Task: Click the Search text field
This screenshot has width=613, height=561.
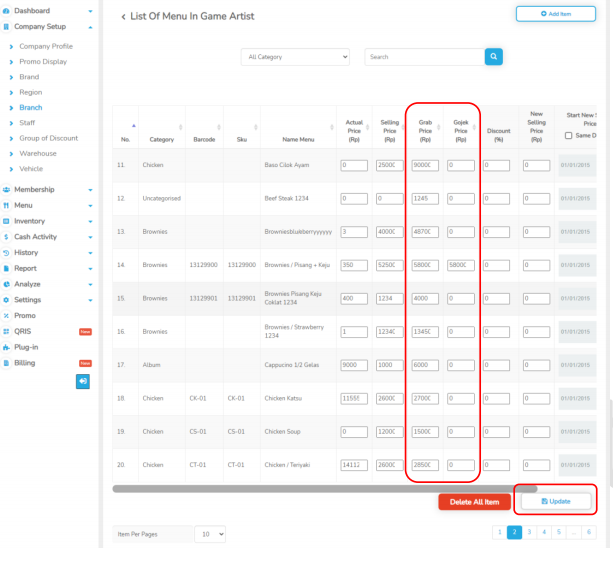Action: pyautogui.click(x=421, y=57)
